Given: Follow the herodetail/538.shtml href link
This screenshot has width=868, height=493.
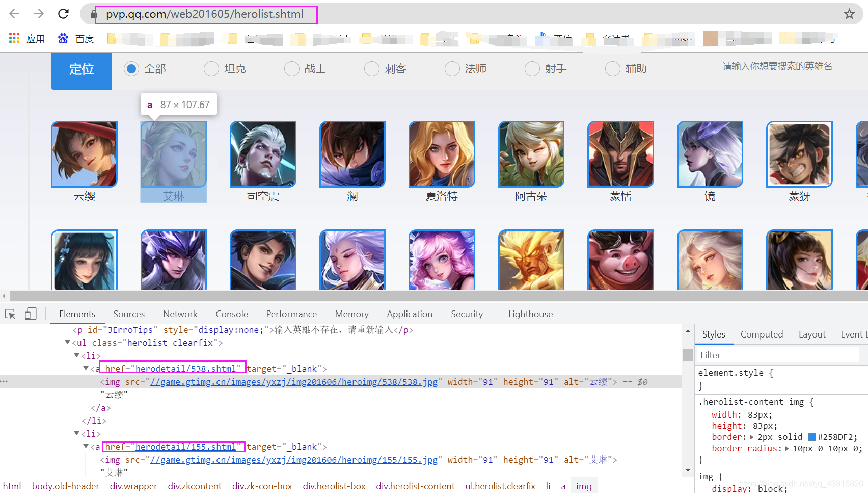Looking at the screenshot, I should pos(185,369).
